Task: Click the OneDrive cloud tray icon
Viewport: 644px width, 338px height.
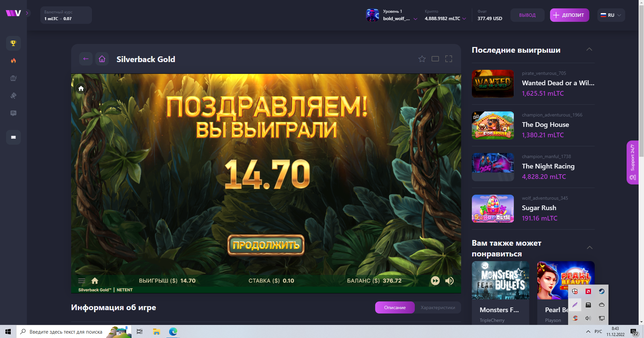Action: (x=602, y=305)
